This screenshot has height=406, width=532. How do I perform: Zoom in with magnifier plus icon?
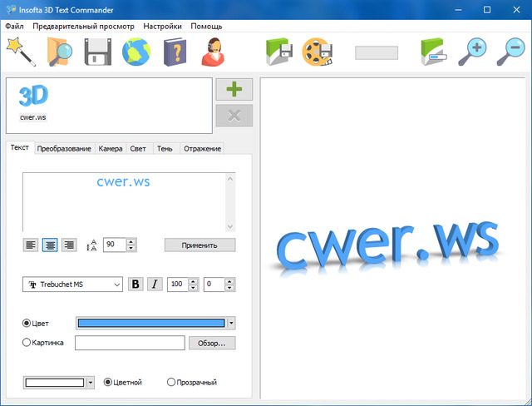click(474, 52)
